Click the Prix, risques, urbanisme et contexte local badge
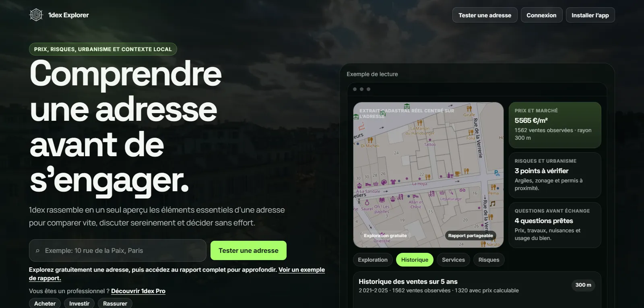The image size is (644, 308). click(103, 49)
